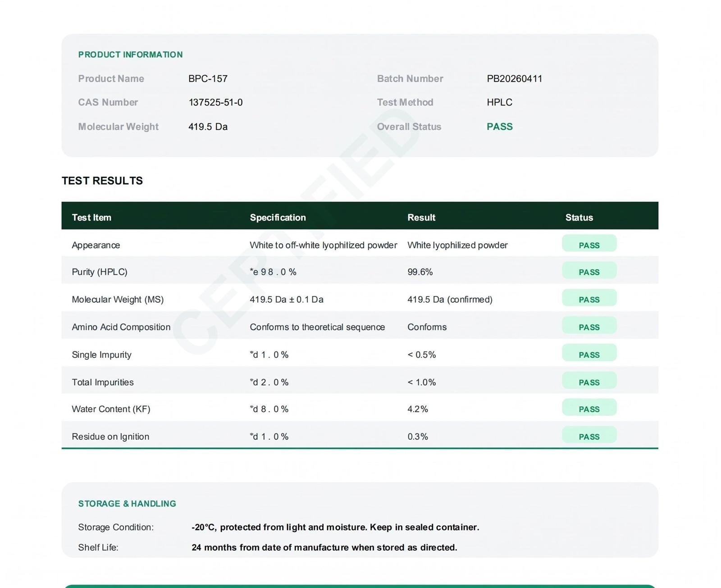Click the Amino Acid Composition row label
The height and width of the screenshot is (588, 721).
(121, 327)
